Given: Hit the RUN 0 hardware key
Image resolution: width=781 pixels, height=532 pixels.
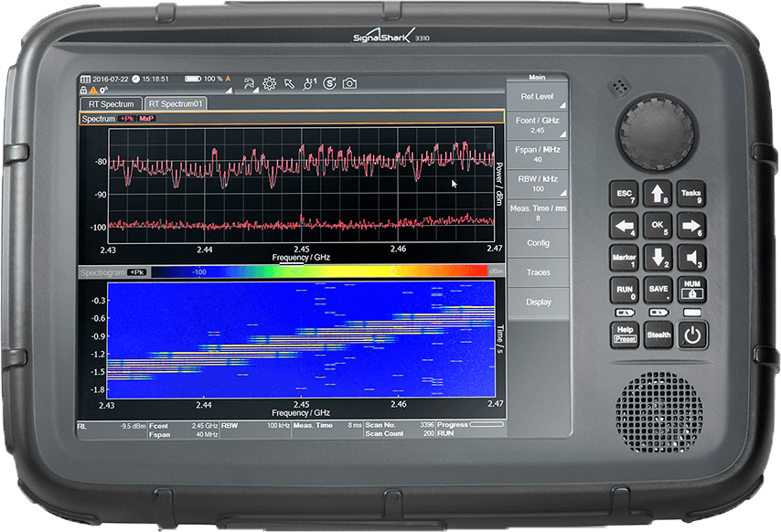Looking at the screenshot, I should tap(625, 290).
